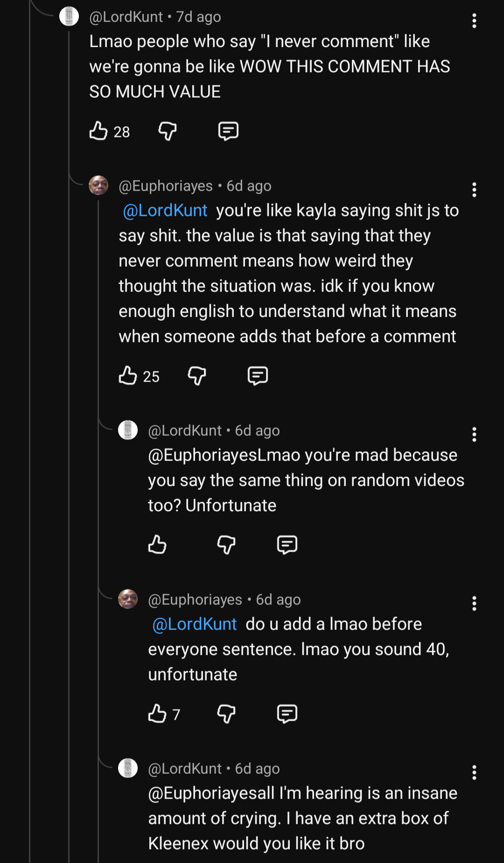
Task: Open three-dot menu for 'you sound 40' reply
Action: coord(474,603)
